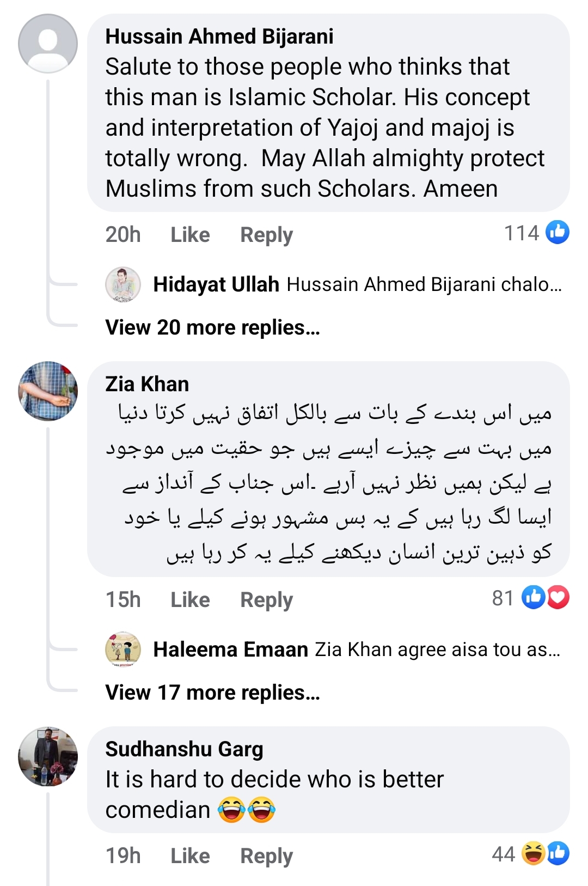Expand View 17 more replies
The height and width of the screenshot is (886, 588).
[211, 692]
